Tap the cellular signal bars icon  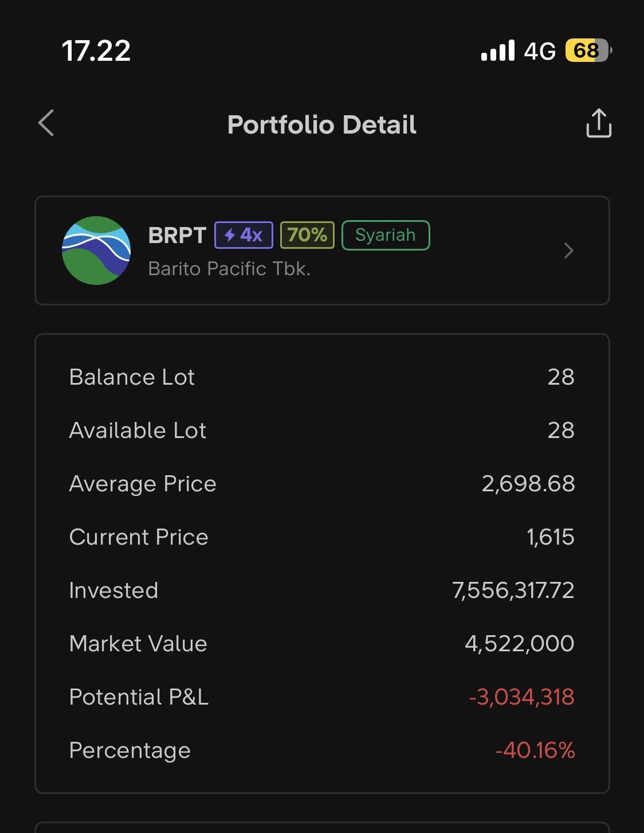click(x=498, y=50)
